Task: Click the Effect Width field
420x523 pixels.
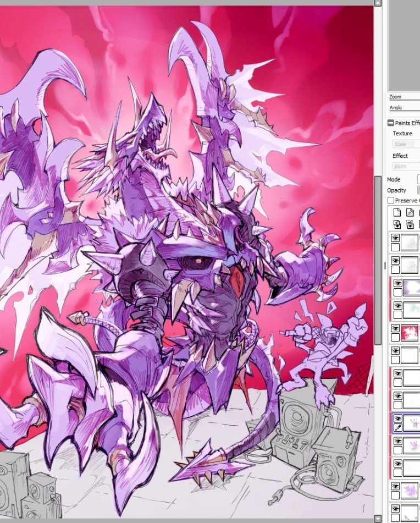Action: pyautogui.click(x=406, y=166)
